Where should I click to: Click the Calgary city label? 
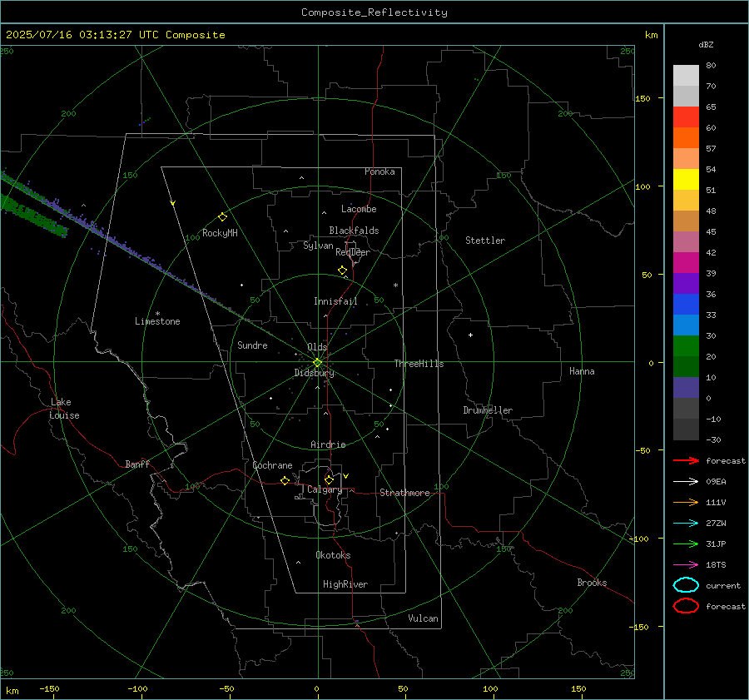click(325, 489)
